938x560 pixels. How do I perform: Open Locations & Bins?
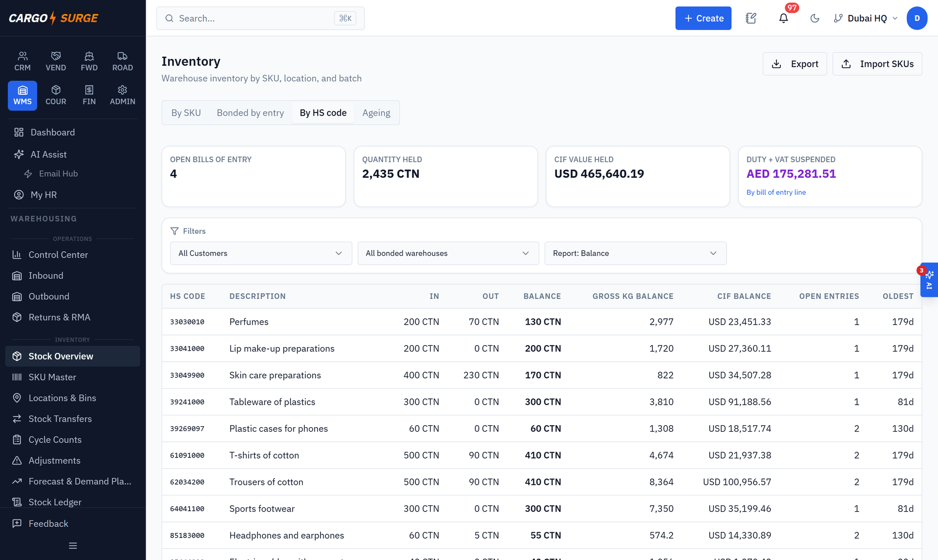pyautogui.click(x=73, y=398)
